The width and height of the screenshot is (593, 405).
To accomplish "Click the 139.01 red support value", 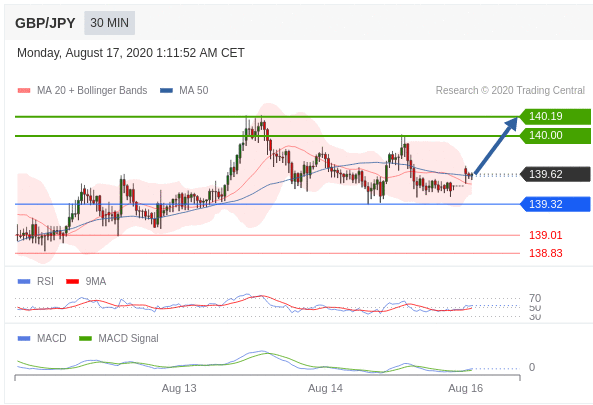I will click(x=545, y=235).
